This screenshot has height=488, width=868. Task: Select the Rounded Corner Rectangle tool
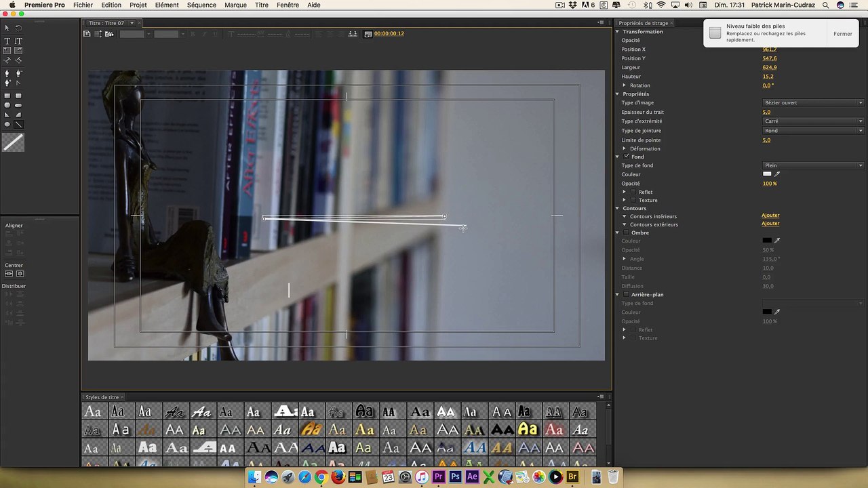tap(18, 96)
